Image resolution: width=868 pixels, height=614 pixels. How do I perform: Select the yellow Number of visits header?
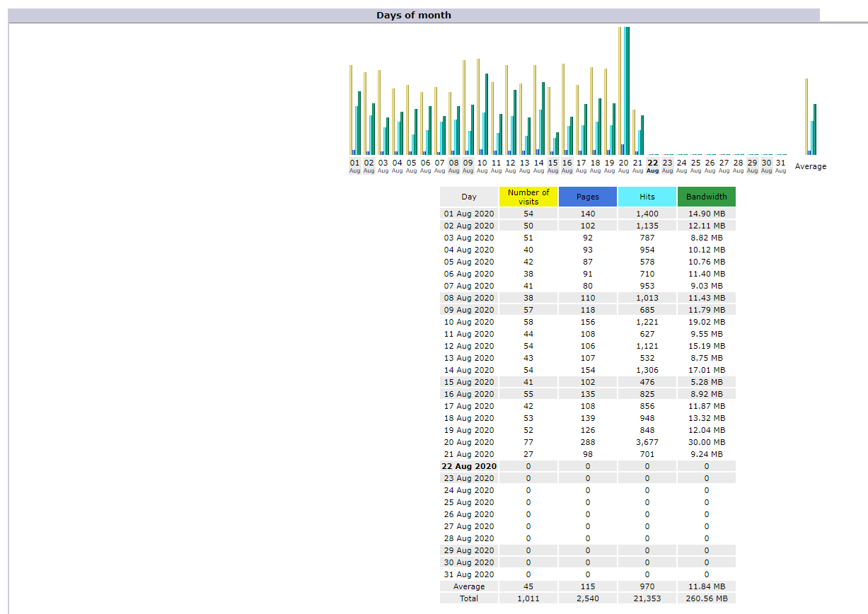pos(528,197)
